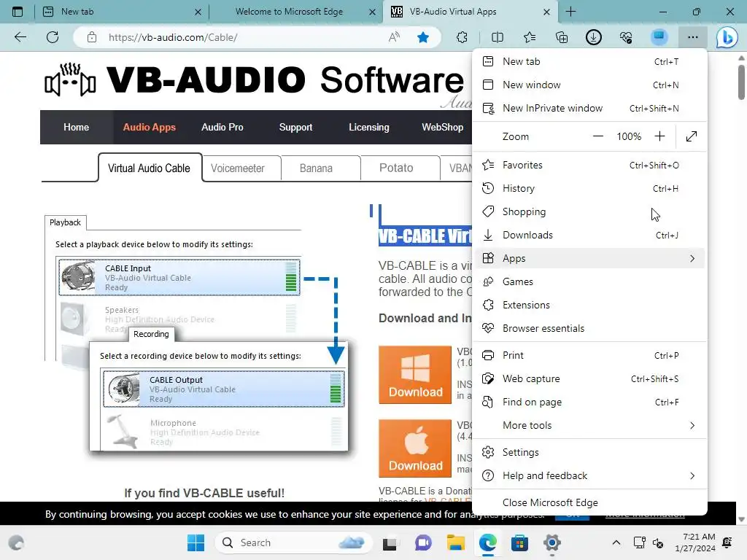Go to Audio Pro nav link

[x=222, y=127]
